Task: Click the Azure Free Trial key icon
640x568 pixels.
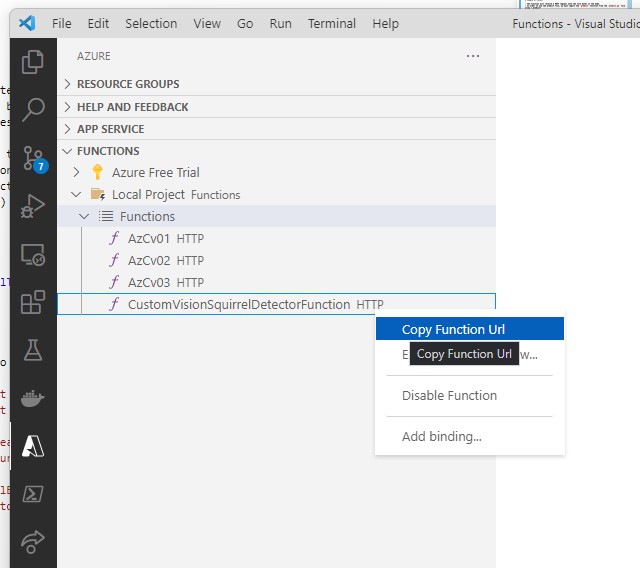Action: pyautogui.click(x=97, y=172)
